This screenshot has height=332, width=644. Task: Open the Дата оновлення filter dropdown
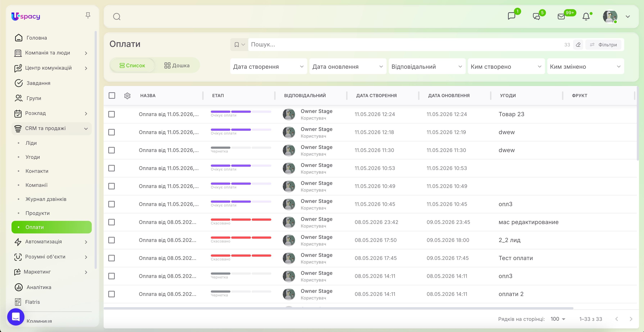(x=348, y=67)
